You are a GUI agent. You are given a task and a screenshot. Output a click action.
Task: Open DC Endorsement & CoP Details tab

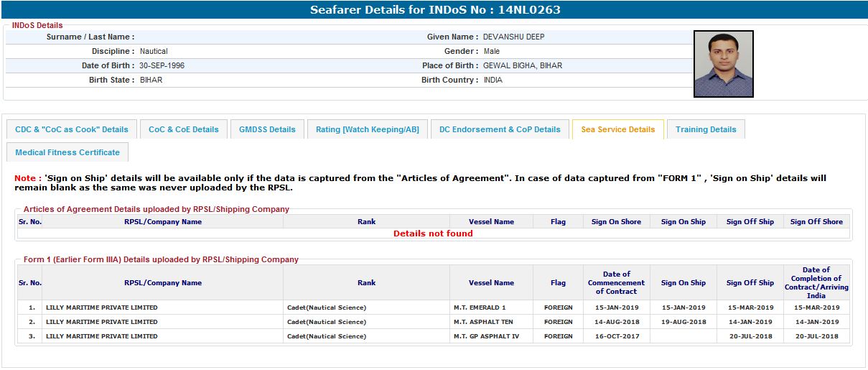[500, 129]
